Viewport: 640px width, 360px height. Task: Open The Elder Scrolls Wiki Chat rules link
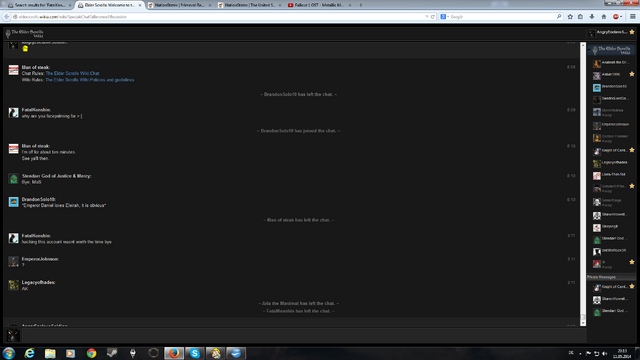click(72, 73)
